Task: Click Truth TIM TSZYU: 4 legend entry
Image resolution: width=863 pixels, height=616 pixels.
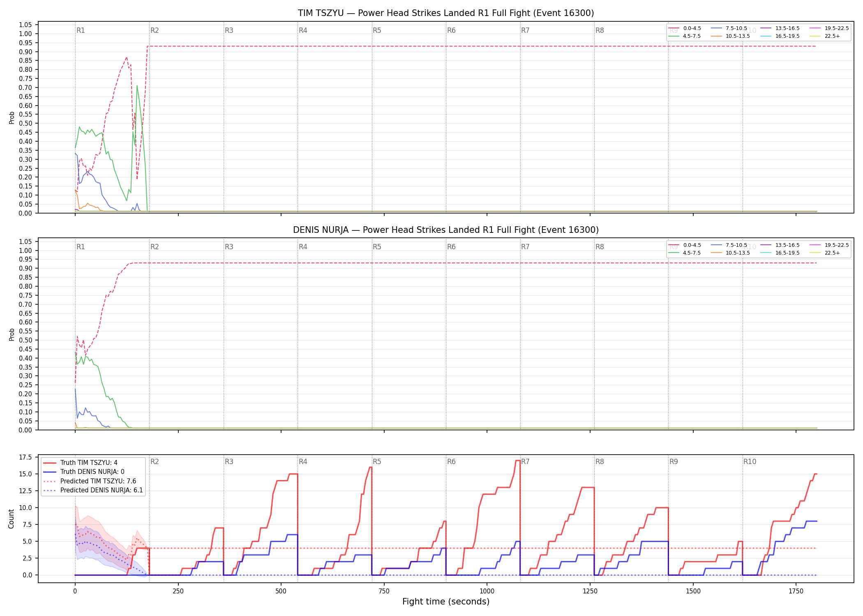Action: click(x=81, y=463)
